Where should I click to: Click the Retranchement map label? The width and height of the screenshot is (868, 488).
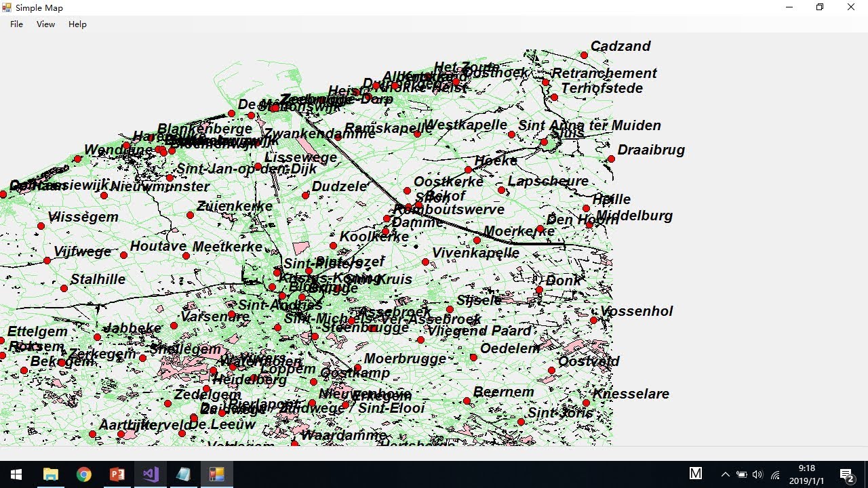pyautogui.click(x=604, y=73)
